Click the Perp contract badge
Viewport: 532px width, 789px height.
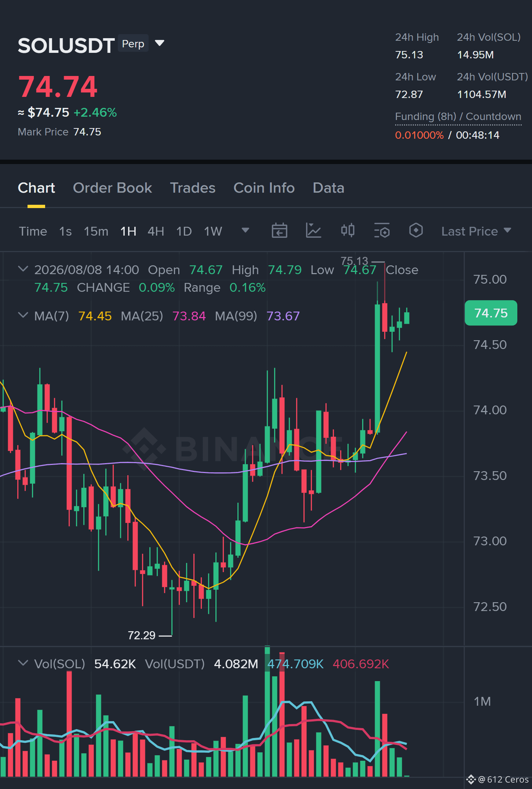133,44
